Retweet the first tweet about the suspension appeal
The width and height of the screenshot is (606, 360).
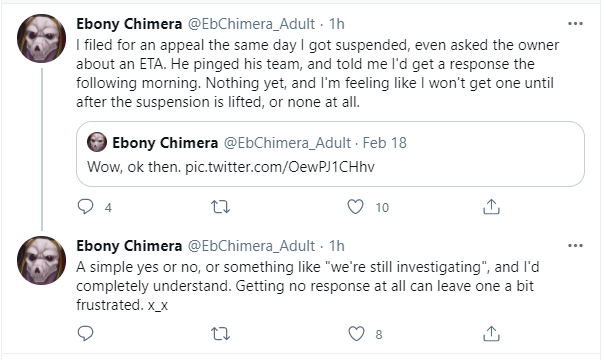(221, 207)
